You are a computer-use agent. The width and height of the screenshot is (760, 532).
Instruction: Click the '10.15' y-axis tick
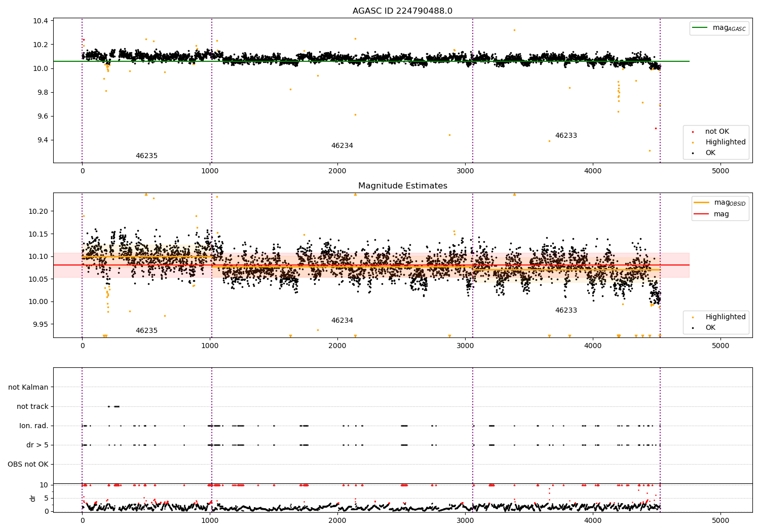(39, 234)
